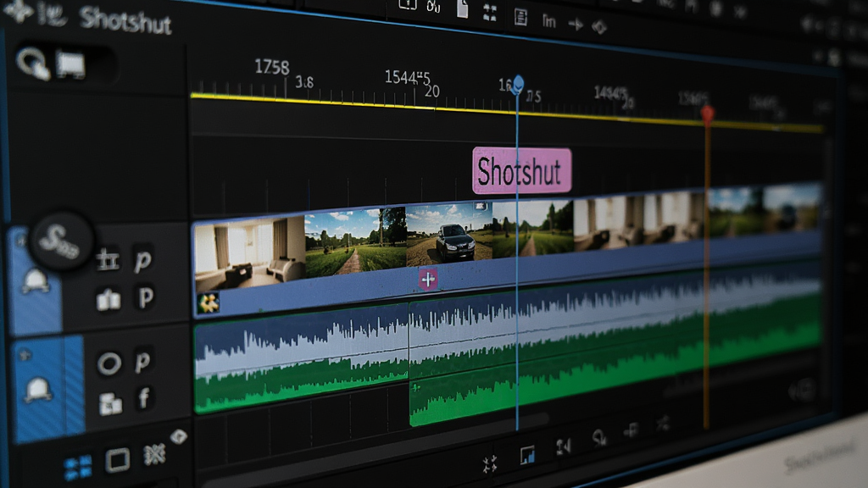Click the diamond keyframe icon in the top toolbar

click(x=599, y=26)
